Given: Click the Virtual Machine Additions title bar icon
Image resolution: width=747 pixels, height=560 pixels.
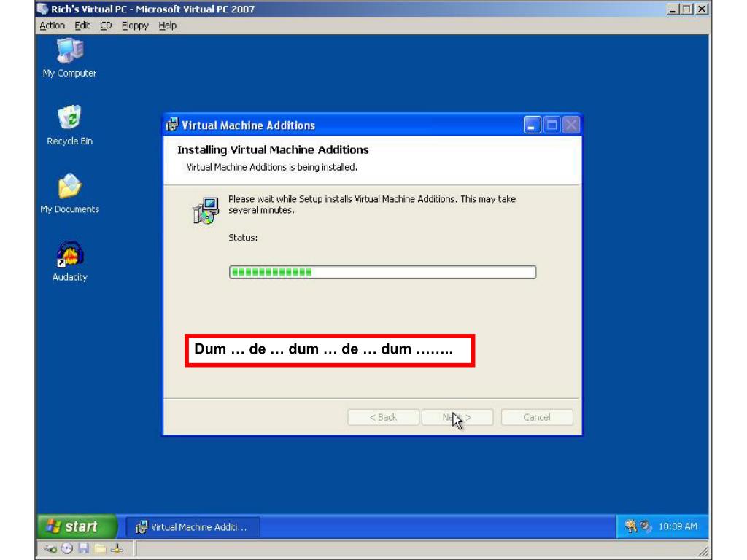Looking at the screenshot, I should [171, 125].
